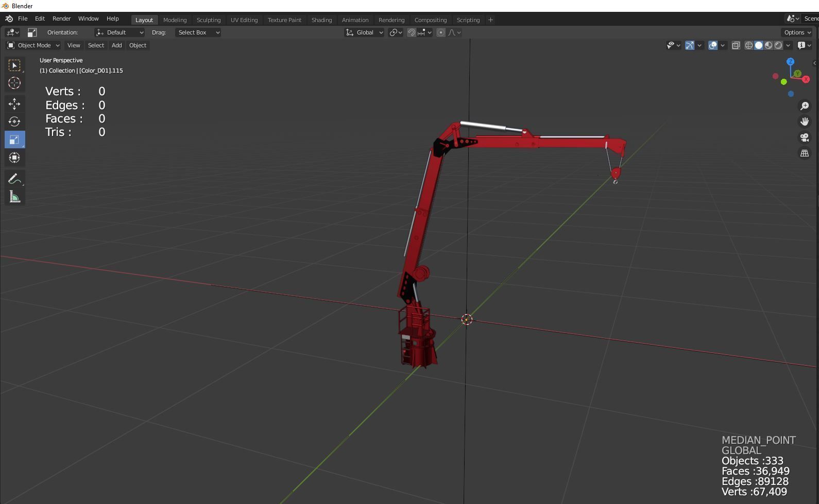The image size is (819, 504).
Task: Toggle viewport gizmos display
Action: pos(690,45)
